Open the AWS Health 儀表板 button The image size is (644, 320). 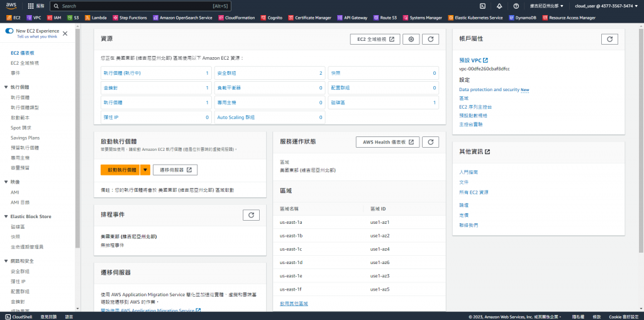387,142
